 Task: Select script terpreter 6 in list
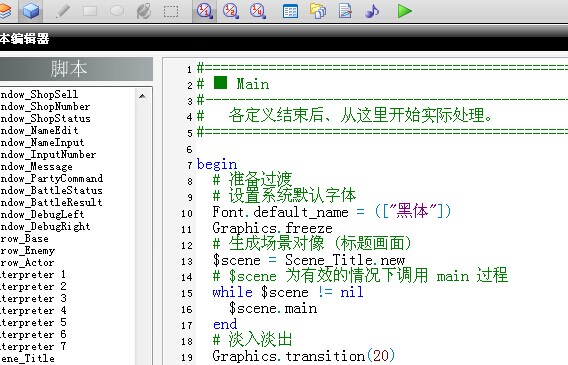click(x=33, y=334)
